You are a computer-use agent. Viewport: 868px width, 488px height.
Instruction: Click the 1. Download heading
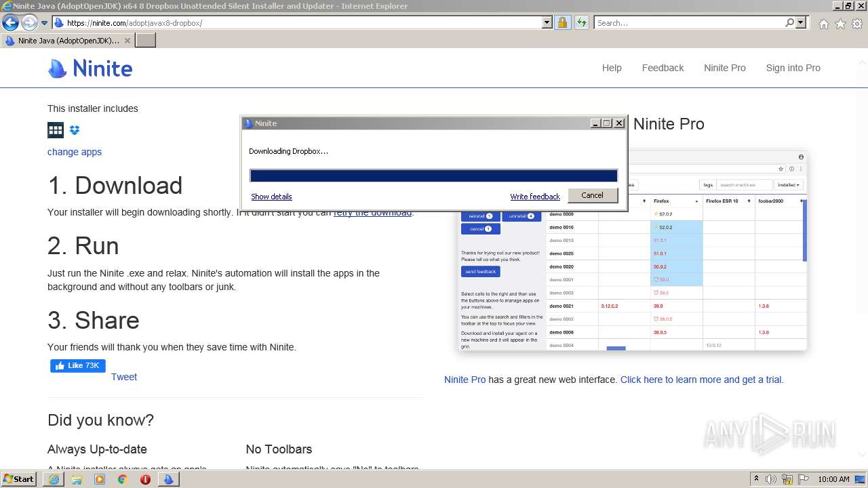tap(115, 186)
